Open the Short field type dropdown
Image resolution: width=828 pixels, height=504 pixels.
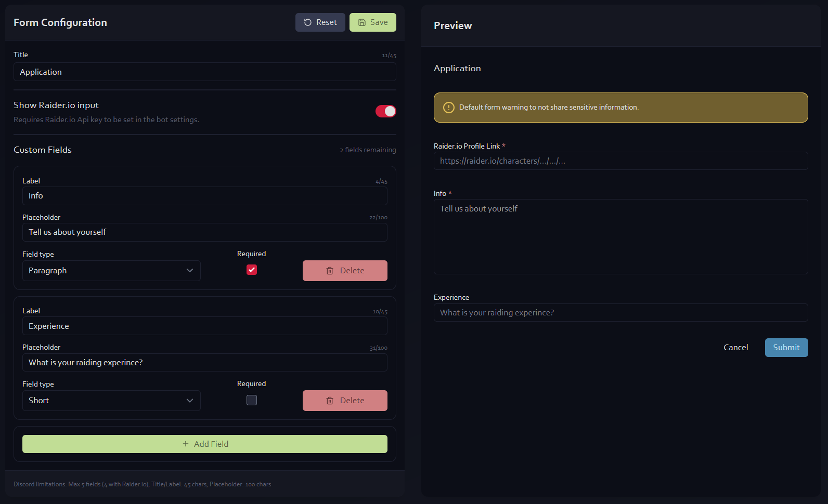pyautogui.click(x=111, y=401)
